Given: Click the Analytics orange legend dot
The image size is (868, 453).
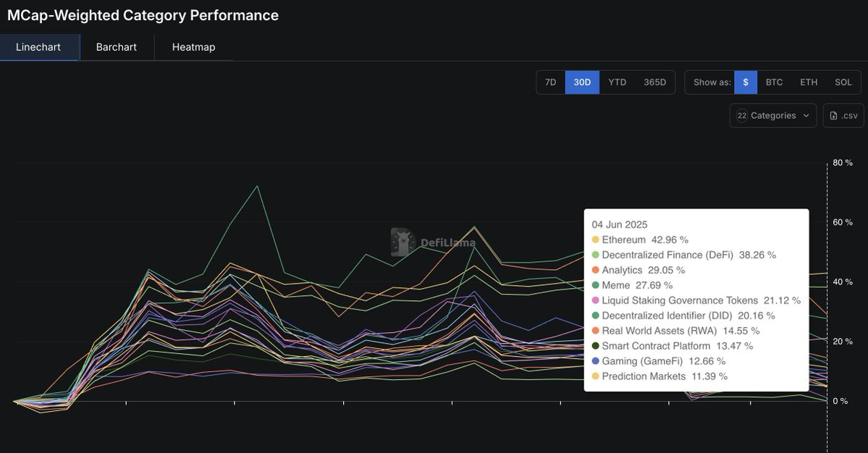Looking at the screenshot, I should coord(596,271).
